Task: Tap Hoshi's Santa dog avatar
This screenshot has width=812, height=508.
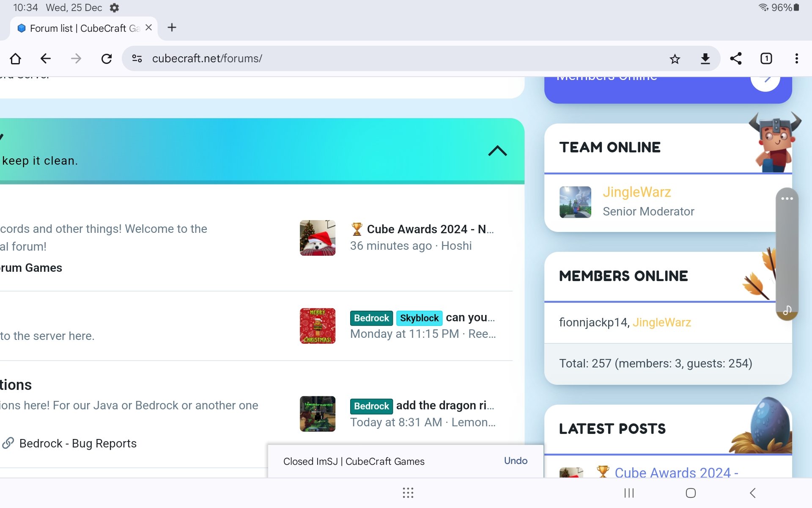Action: pyautogui.click(x=318, y=238)
